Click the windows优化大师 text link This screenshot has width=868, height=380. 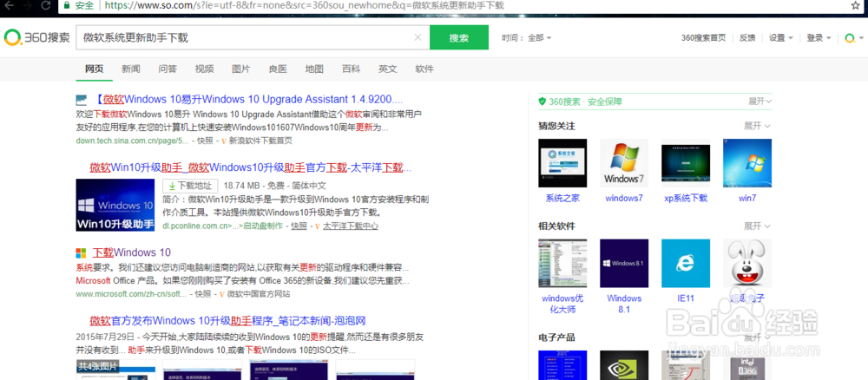coord(562,304)
